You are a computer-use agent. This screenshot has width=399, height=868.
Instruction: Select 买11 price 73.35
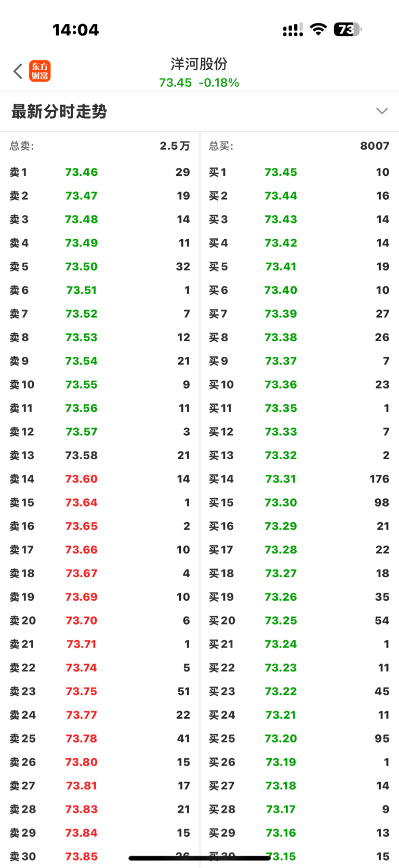tap(281, 408)
